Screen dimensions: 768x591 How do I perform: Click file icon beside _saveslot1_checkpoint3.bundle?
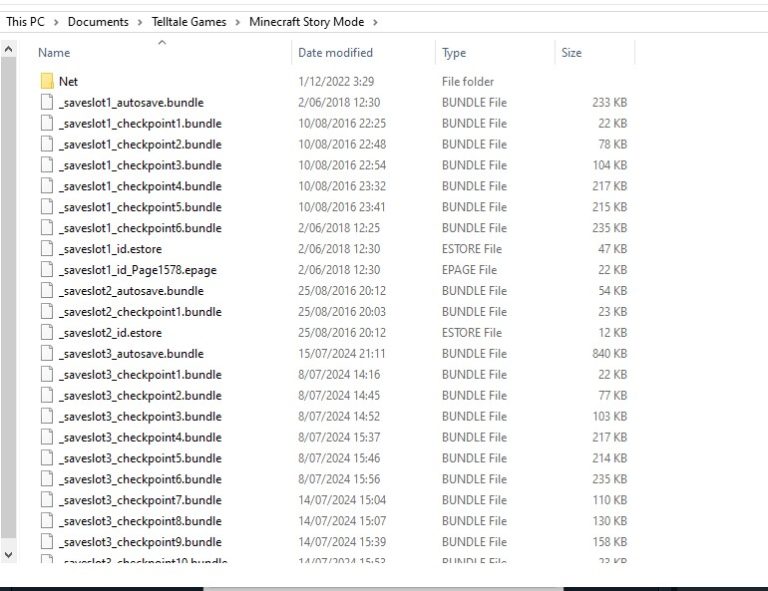click(x=47, y=165)
